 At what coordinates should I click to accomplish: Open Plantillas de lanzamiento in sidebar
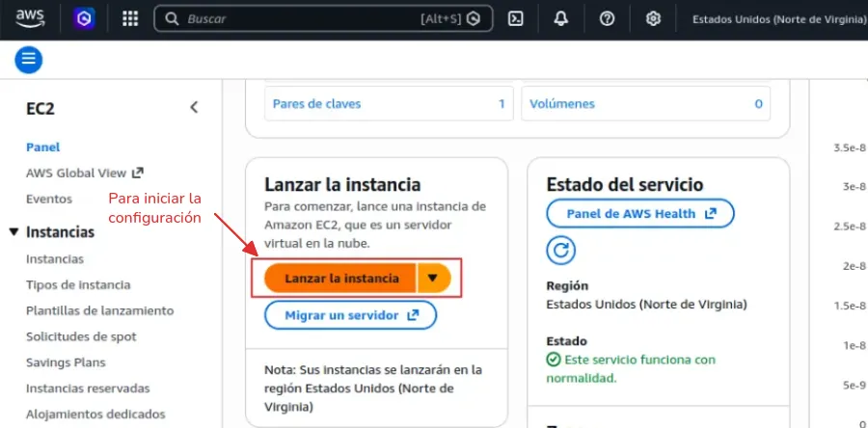pos(99,310)
